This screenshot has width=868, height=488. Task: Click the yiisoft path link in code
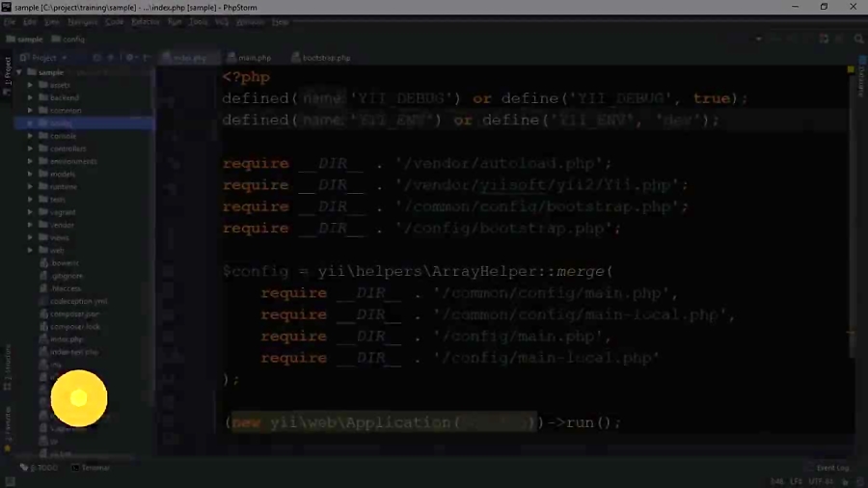click(513, 185)
